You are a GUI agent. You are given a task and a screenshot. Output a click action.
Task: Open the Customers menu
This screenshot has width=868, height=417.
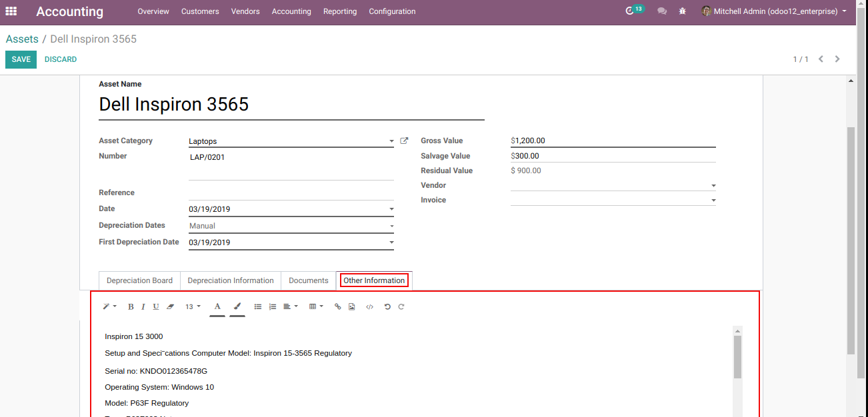(200, 11)
